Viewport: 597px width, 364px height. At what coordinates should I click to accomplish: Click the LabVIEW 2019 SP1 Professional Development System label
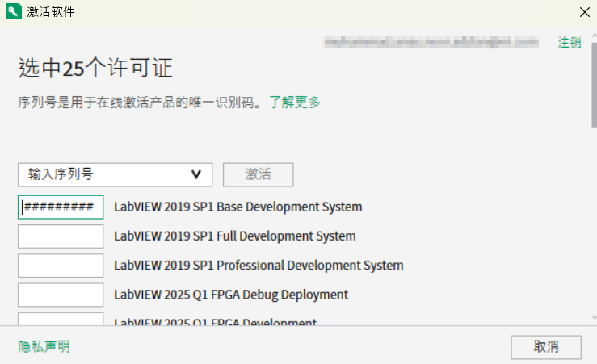[259, 266]
